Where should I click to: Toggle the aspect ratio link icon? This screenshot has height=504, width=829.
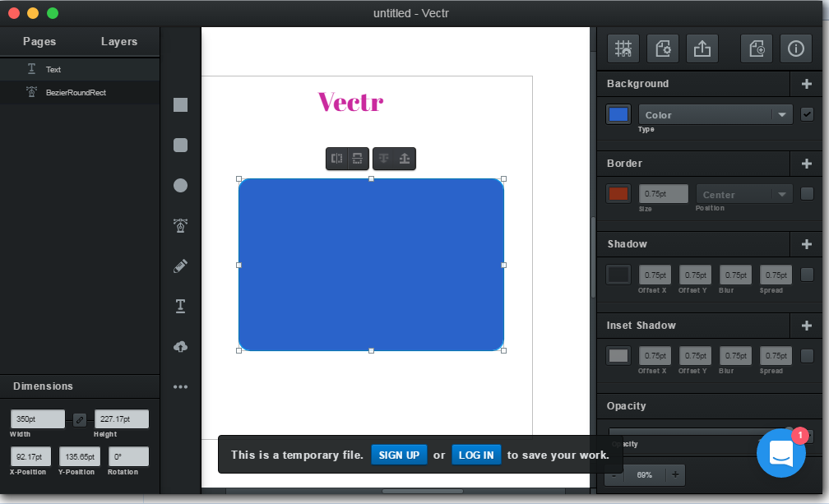coord(80,420)
